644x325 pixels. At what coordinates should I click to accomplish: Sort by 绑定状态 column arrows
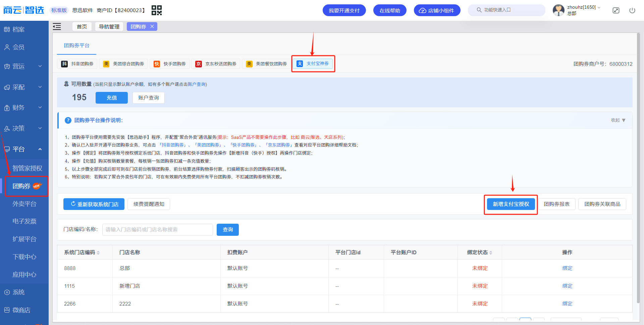pyautogui.click(x=491, y=253)
